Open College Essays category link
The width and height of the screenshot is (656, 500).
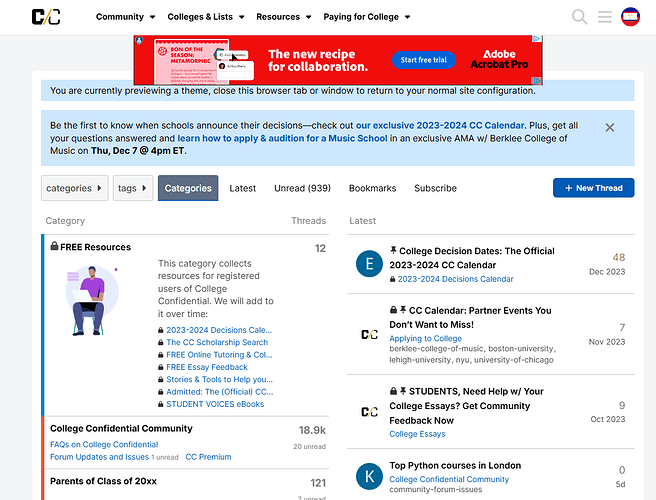pos(417,434)
